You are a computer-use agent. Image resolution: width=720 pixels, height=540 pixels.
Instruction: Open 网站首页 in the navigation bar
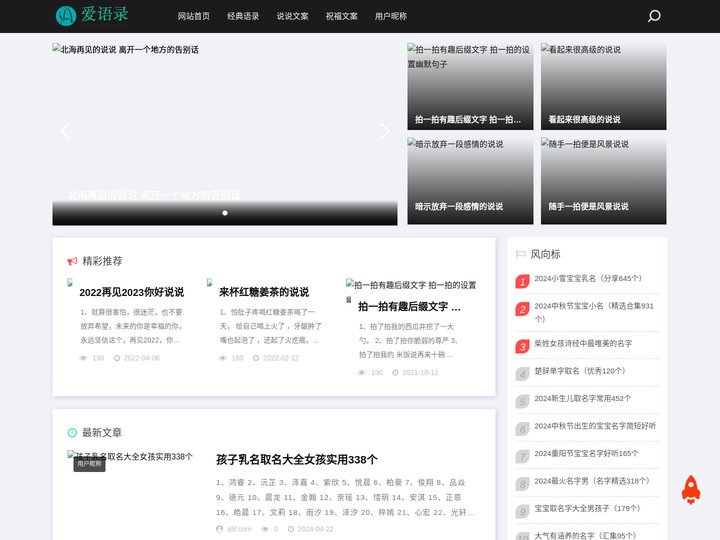point(194,16)
